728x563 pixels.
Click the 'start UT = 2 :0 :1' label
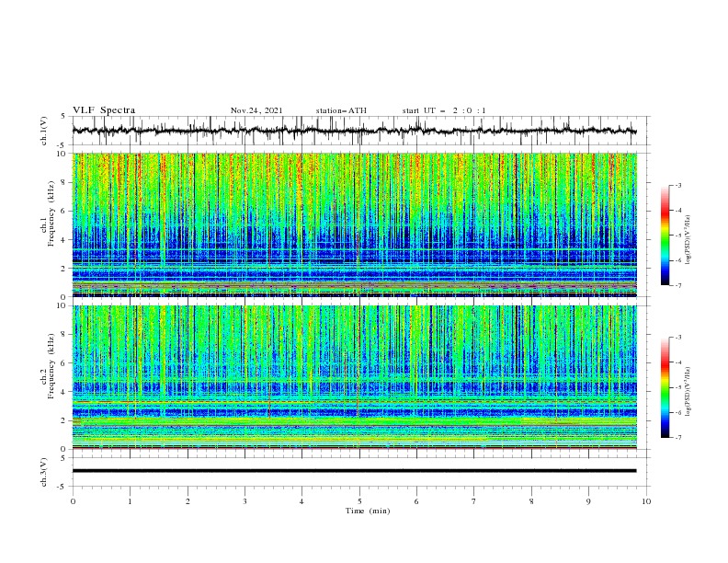(x=444, y=110)
